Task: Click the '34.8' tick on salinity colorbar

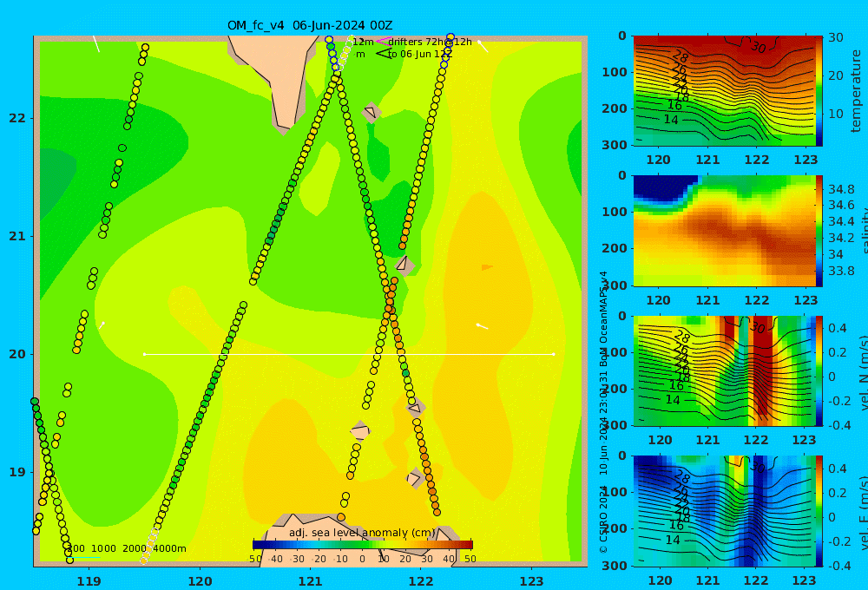Action: pyautogui.click(x=841, y=189)
